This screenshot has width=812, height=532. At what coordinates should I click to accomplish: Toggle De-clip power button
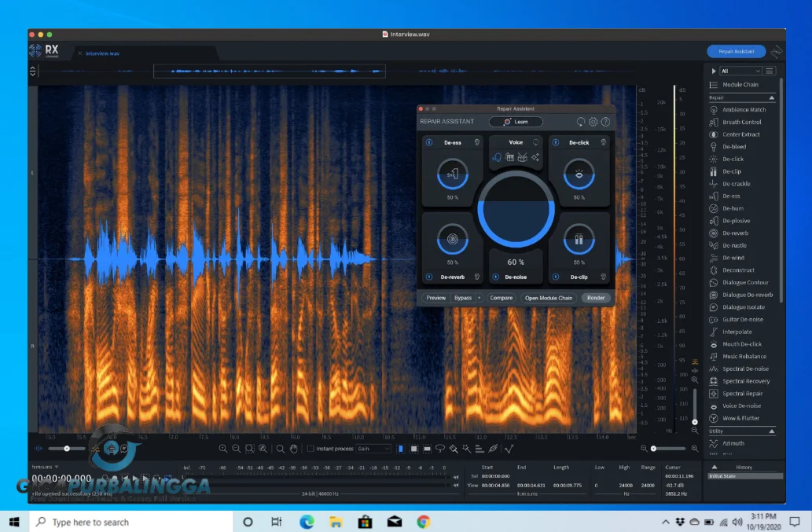(556, 277)
